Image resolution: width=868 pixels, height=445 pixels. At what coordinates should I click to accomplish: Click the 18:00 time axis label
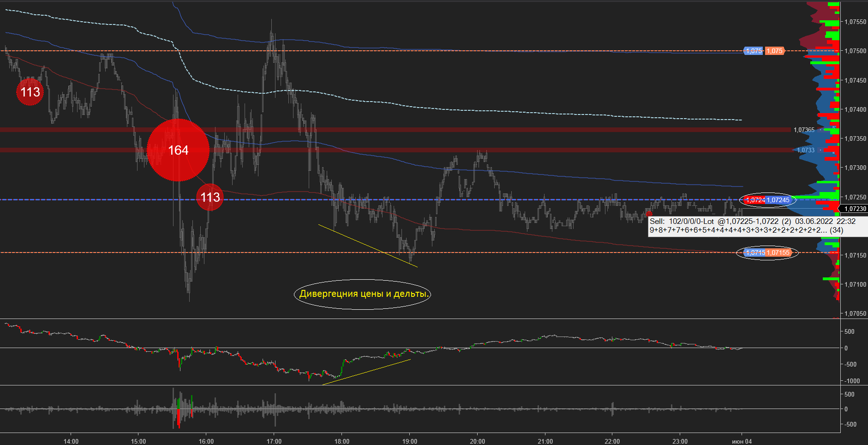(x=342, y=441)
